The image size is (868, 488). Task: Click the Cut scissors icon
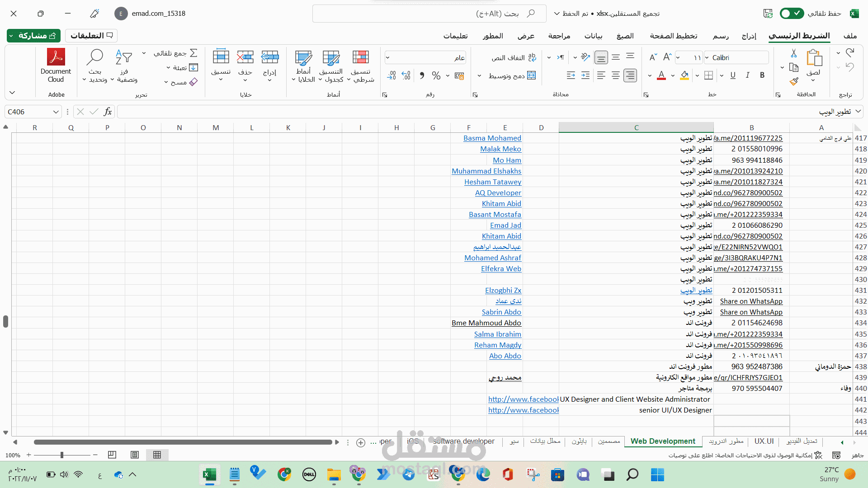[794, 53]
